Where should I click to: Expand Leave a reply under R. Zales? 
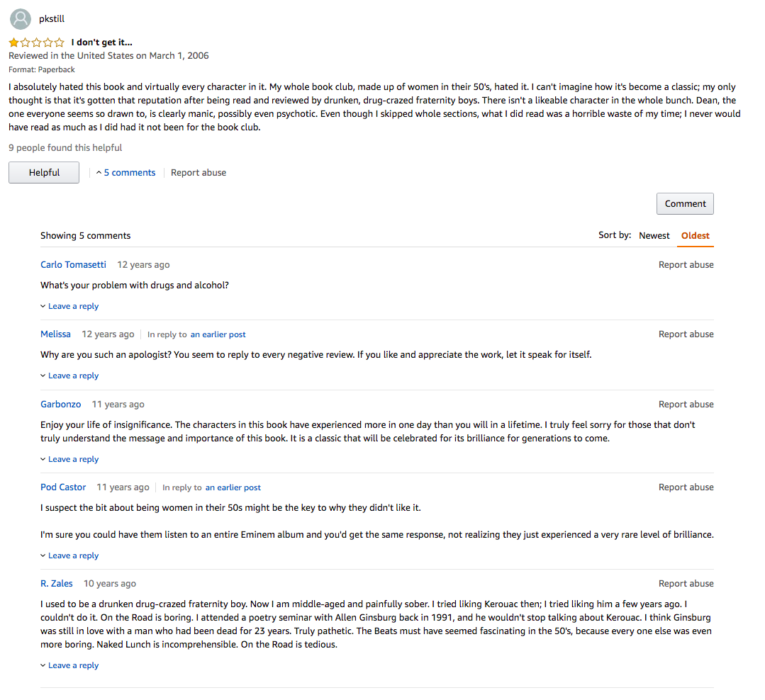tap(69, 665)
